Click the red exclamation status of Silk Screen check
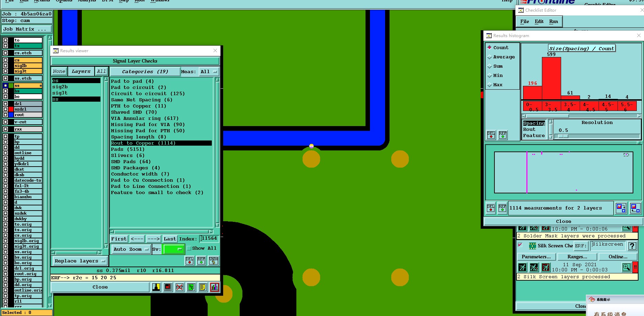Viewport: 644px width, 316px height. pyautogui.click(x=635, y=267)
